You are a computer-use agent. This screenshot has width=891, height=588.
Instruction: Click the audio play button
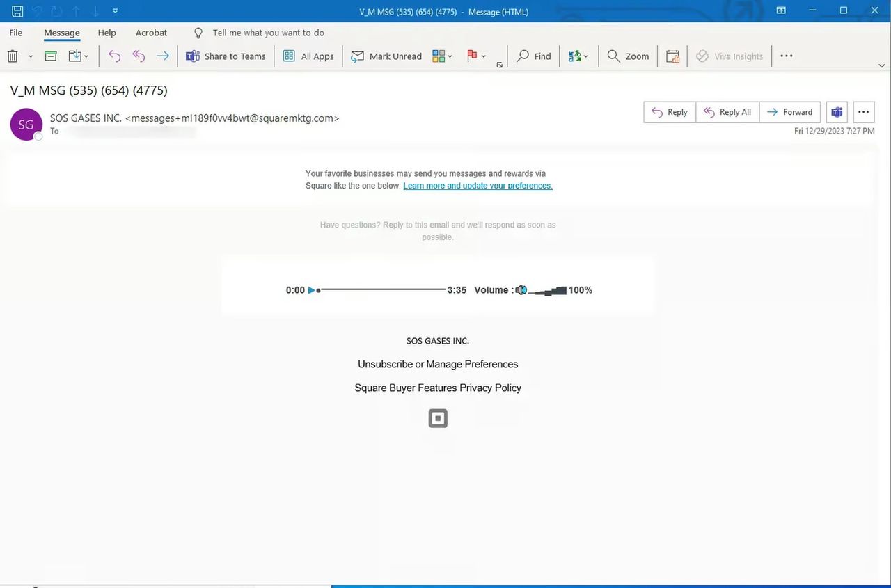coord(313,290)
